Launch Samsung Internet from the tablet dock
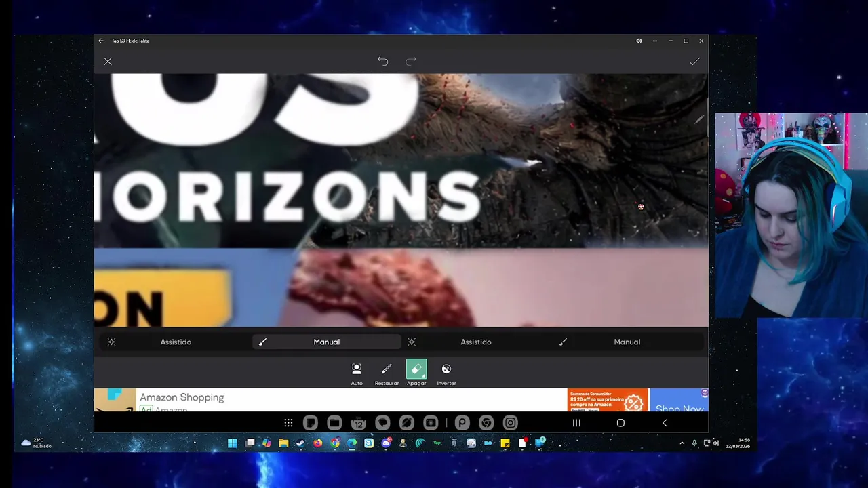Viewport: 868px width, 488px height. 406,423
